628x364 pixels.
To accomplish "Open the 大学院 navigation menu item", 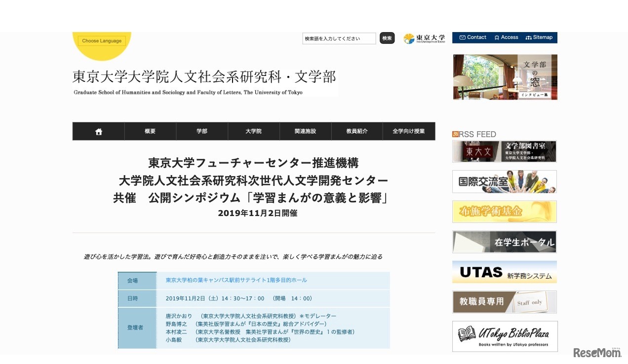I will [x=254, y=131].
